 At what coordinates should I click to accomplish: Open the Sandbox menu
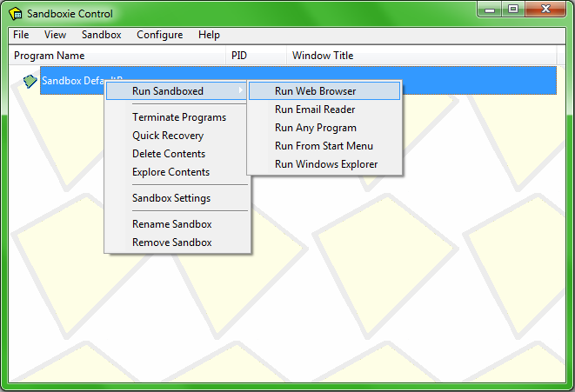pos(102,35)
